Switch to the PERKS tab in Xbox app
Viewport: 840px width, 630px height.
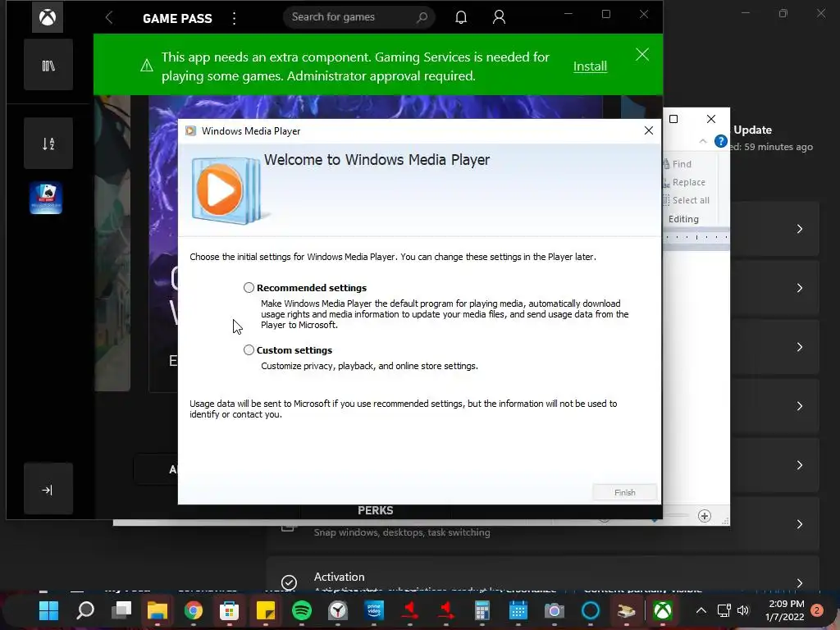pos(376,510)
